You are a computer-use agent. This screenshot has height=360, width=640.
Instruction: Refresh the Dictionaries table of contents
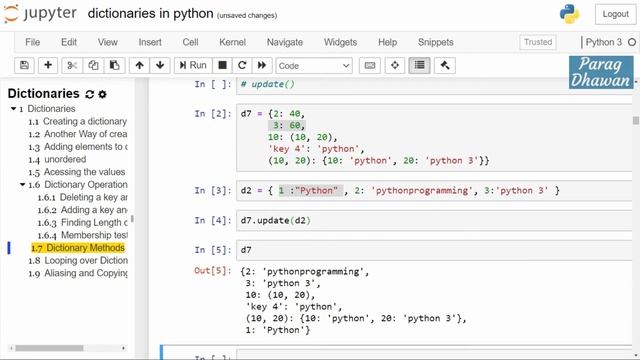[90, 94]
